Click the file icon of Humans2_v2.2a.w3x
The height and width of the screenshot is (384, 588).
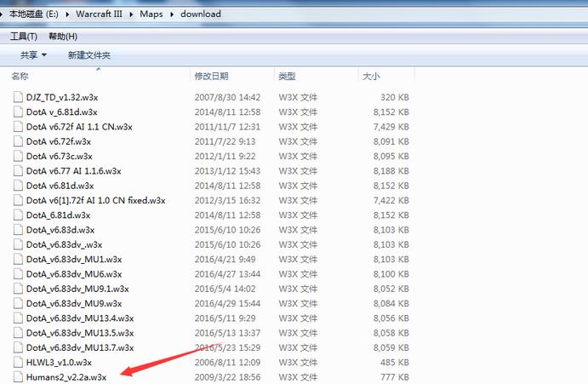click(18, 377)
